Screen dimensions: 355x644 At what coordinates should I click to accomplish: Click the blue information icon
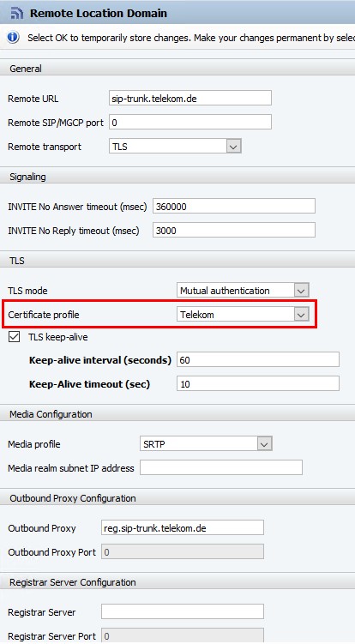[x=13, y=38]
